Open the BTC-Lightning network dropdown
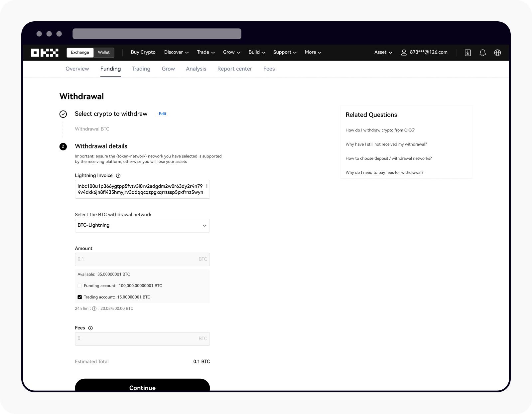Screen dimensions: 532x414 point(142,226)
